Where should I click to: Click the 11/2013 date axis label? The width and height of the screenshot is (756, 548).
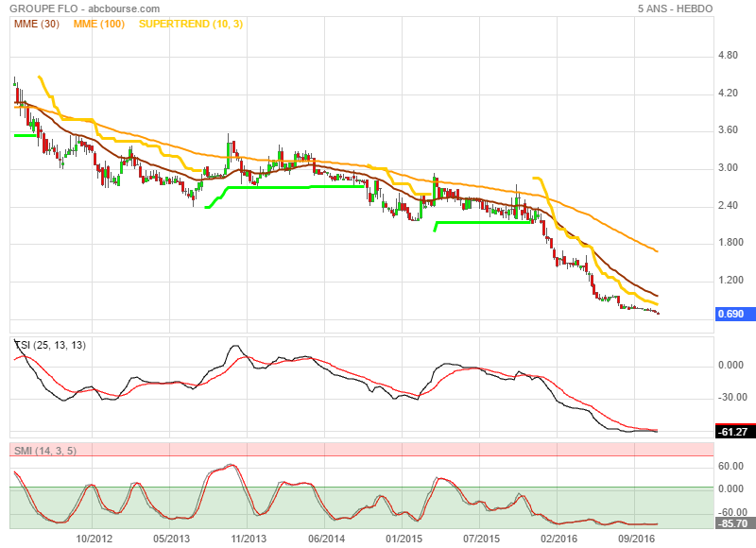click(x=248, y=539)
